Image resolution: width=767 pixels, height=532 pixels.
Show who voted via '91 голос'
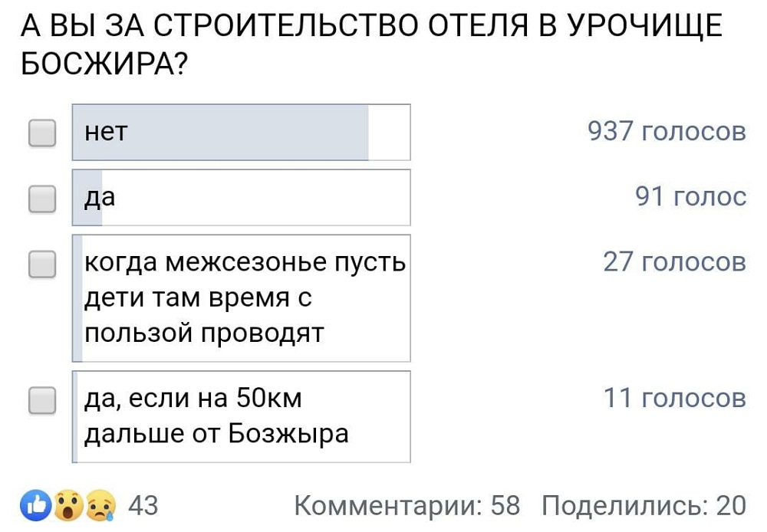pos(690,198)
